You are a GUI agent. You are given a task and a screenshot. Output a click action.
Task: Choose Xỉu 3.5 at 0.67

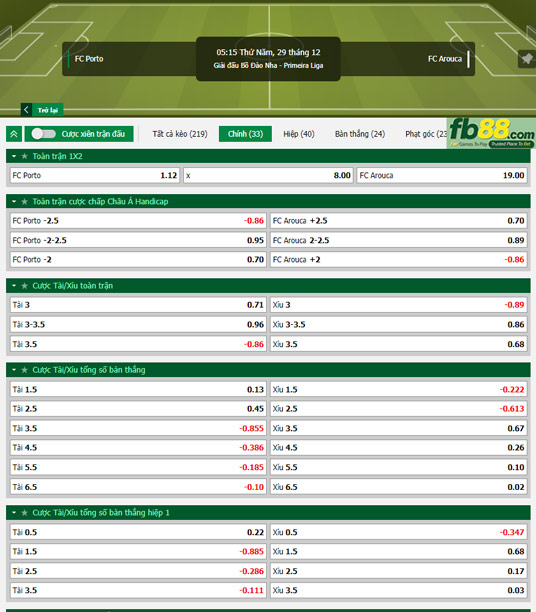point(399,428)
